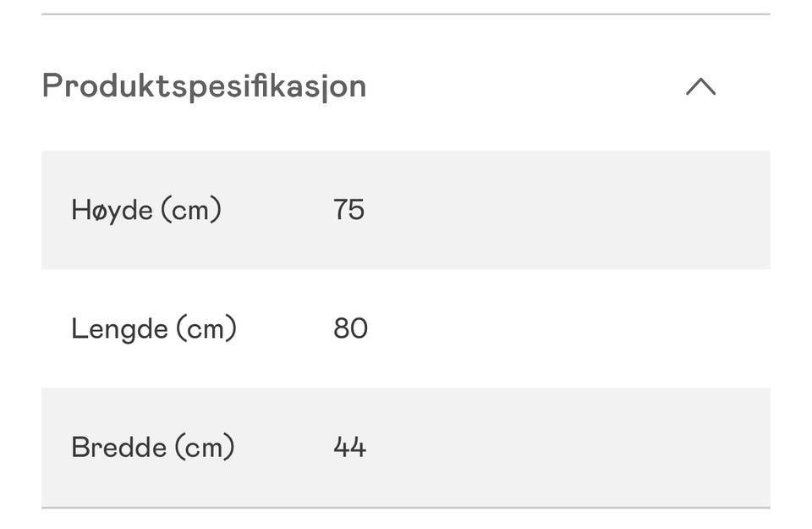Click the width value 44
The image size is (812, 529).
[350, 447]
